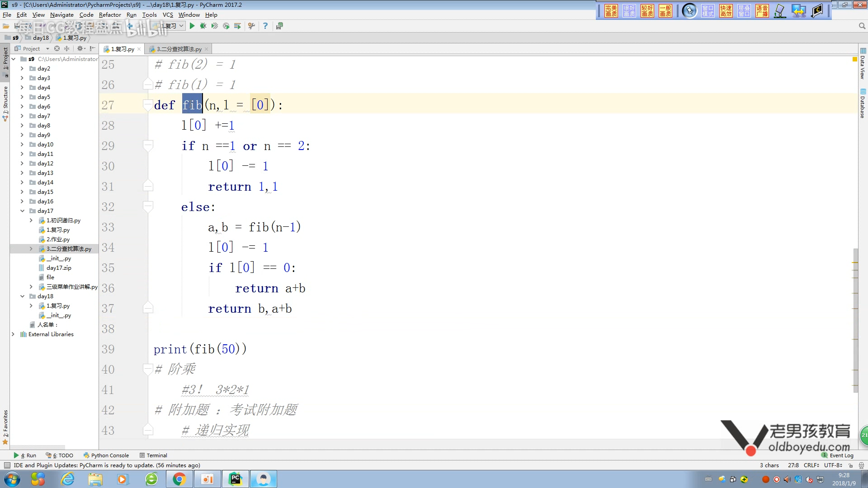Collapse all in Project panel
Viewport: 868px width, 488px height.
click(x=66, y=49)
